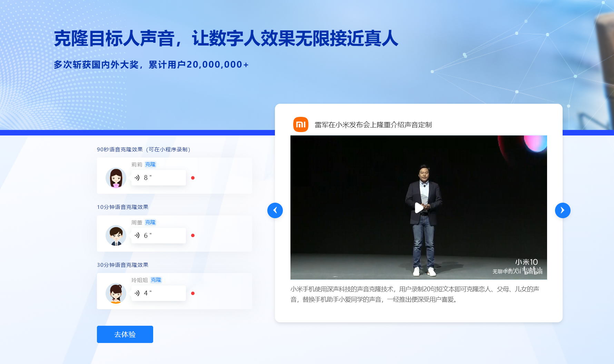Click 去体验 button
Viewport: 614px width, 364px height.
pyautogui.click(x=125, y=334)
